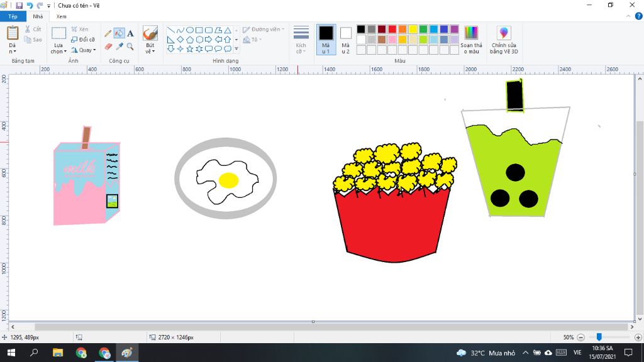The image size is (644, 362).
Task: Open Edit colors (Soạn thảo màu)
Action: [x=471, y=40]
